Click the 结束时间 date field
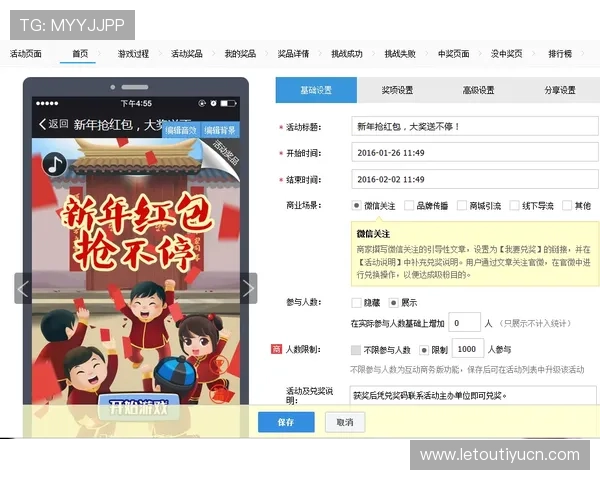Image resolution: width=600 pixels, height=480 pixels. [475, 179]
